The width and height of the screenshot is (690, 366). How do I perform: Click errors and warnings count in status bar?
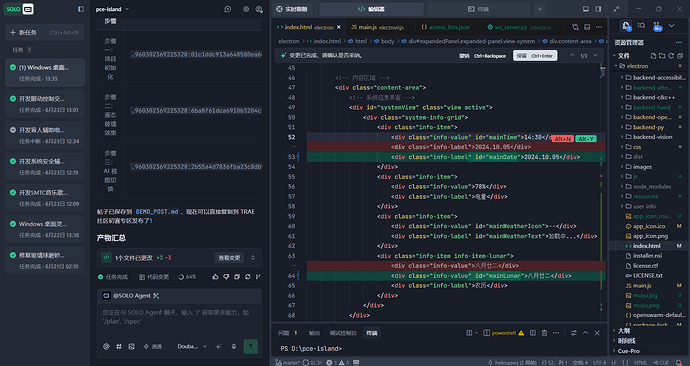point(338,362)
